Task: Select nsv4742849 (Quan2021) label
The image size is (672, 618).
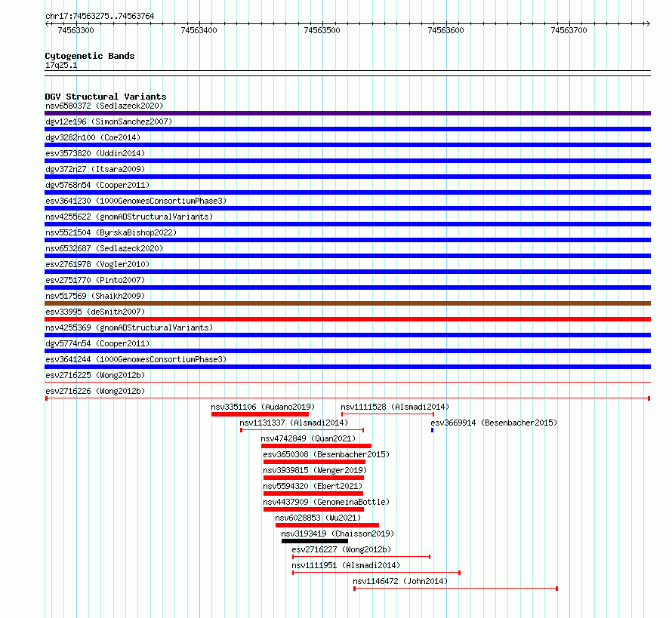Action: [308, 438]
